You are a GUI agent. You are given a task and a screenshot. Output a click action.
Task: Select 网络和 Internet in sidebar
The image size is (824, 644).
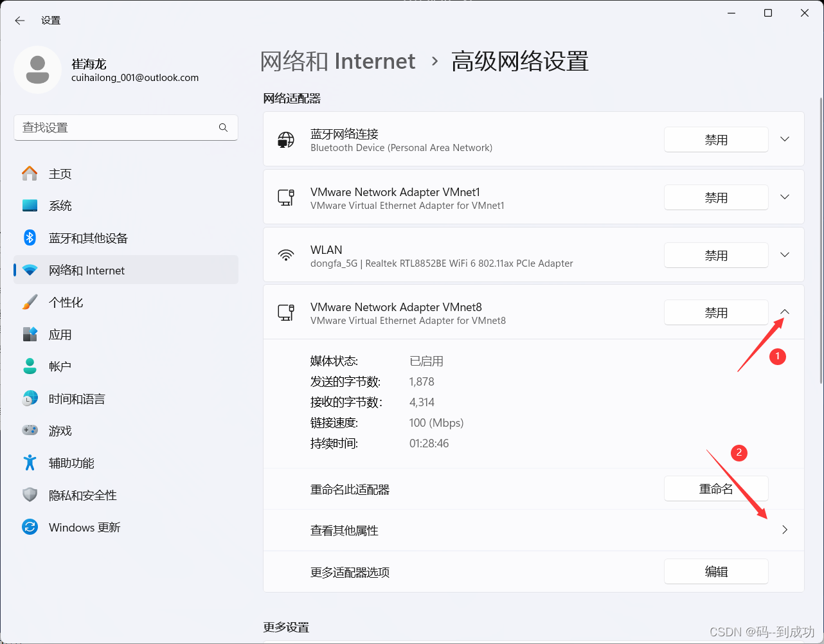(126, 270)
